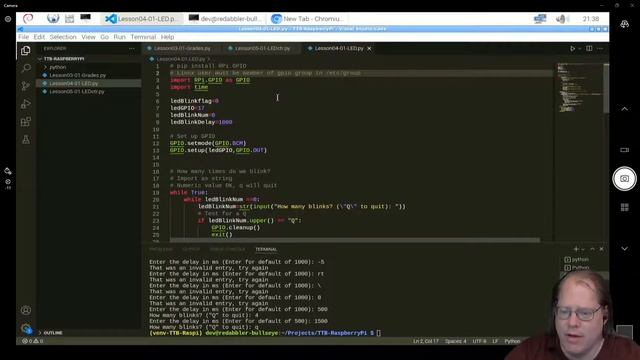
Task: Open the run button dropdown arrow
Action: click(580, 49)
